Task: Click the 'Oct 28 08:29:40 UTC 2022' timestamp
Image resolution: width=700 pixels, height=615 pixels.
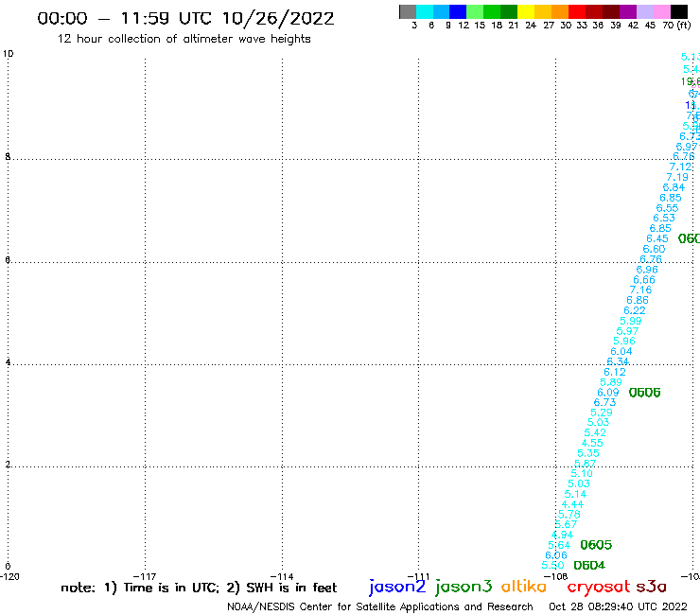Action: click(x=618, y=606)
